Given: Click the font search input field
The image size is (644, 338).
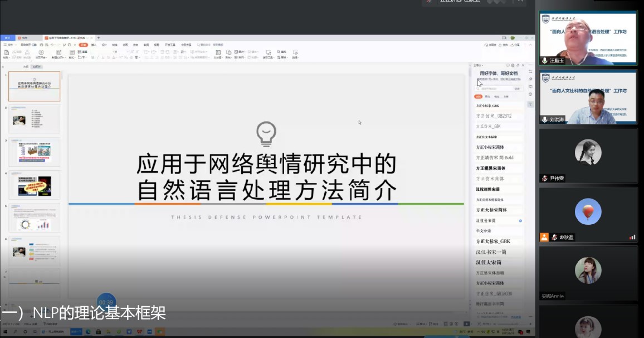Looking at the screenshot, I should pos(494,89).
